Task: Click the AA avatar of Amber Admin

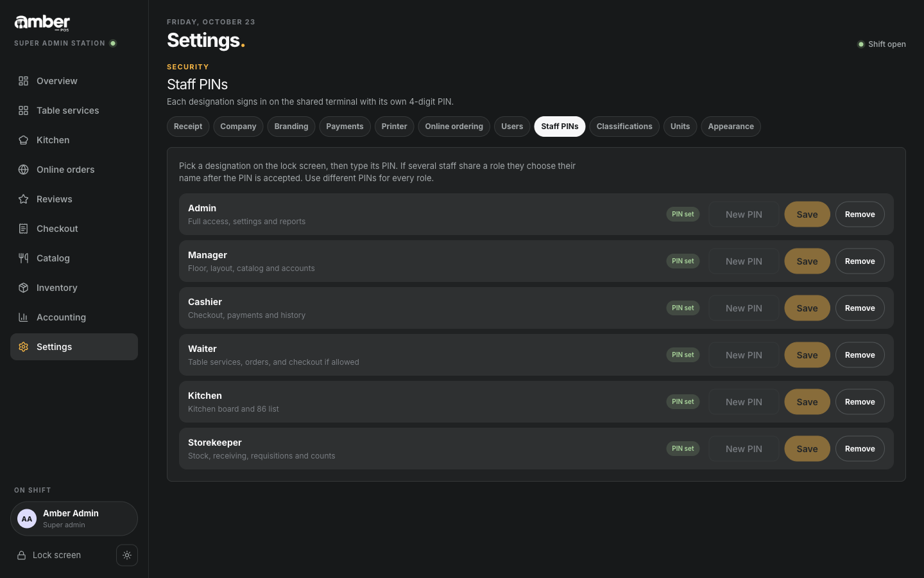Action: (27, 519)
